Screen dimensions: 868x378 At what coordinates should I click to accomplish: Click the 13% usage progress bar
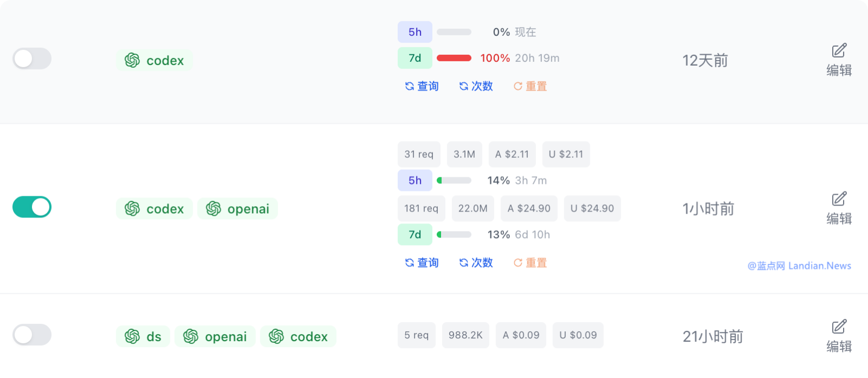[x=454, y=234]
